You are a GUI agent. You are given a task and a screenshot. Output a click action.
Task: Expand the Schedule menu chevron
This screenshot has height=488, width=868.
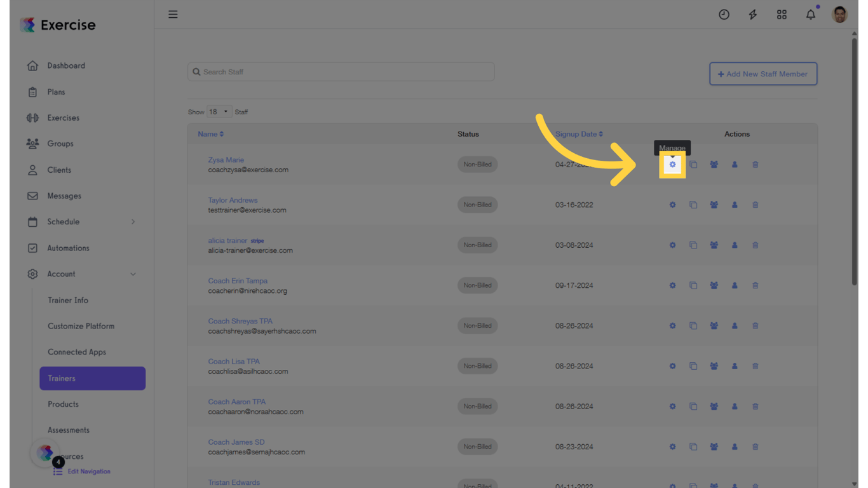133,222
